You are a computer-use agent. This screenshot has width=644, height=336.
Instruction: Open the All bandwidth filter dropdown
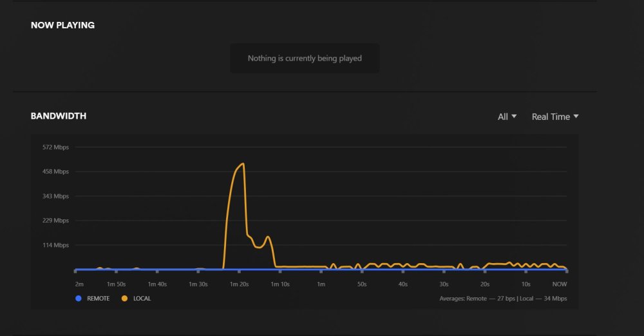tap(507, 117)
